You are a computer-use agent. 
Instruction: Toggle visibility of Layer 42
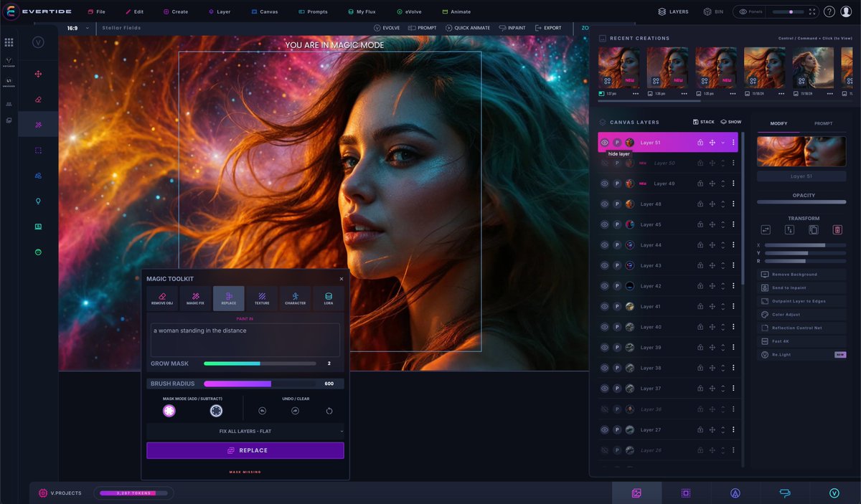click(605, 286)
